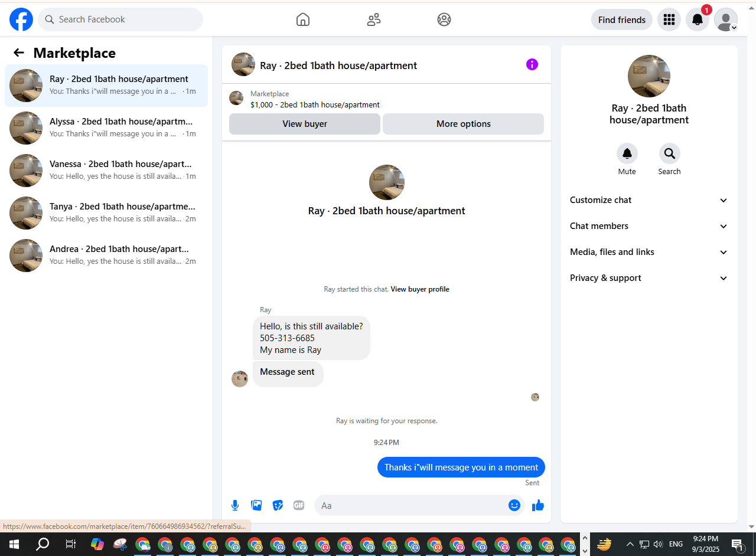Click the "Ray is waiting for your response." text
The width and height of the screenshot is (756, 556).
pos(387,421)
